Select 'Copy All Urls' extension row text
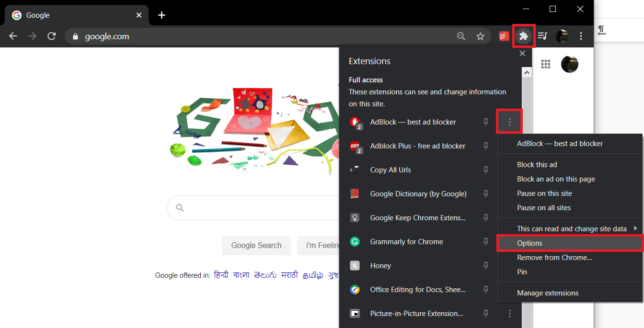Viewport: 644px width, 328px height. point(391,170)
